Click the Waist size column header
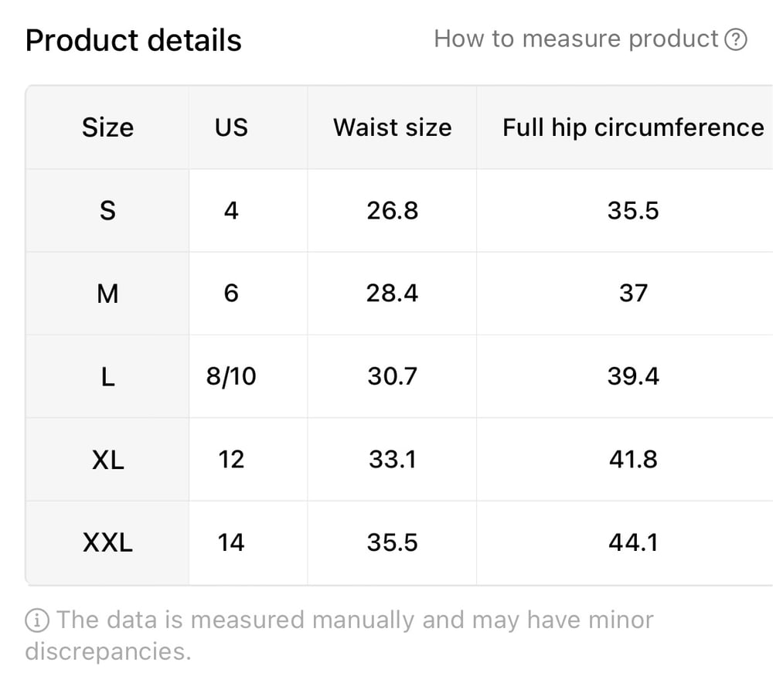This screenshot has height=700, width=773. tap(393, 127)
